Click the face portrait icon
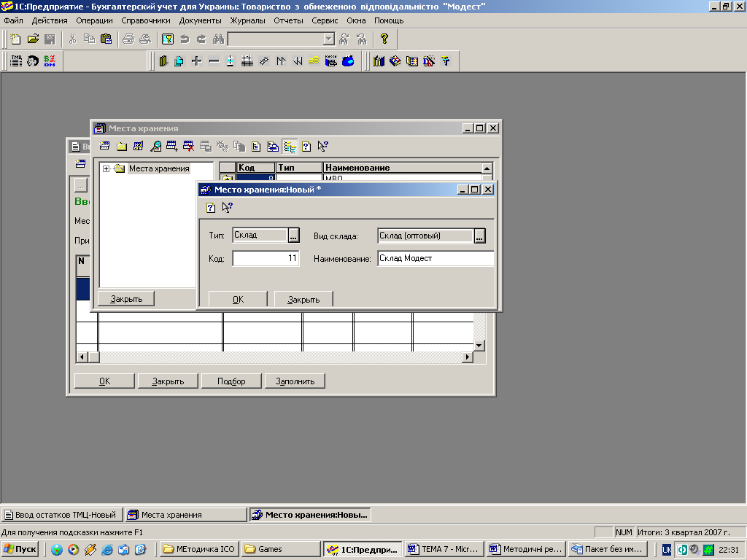The image size is (747, 560). click(33, 61)
